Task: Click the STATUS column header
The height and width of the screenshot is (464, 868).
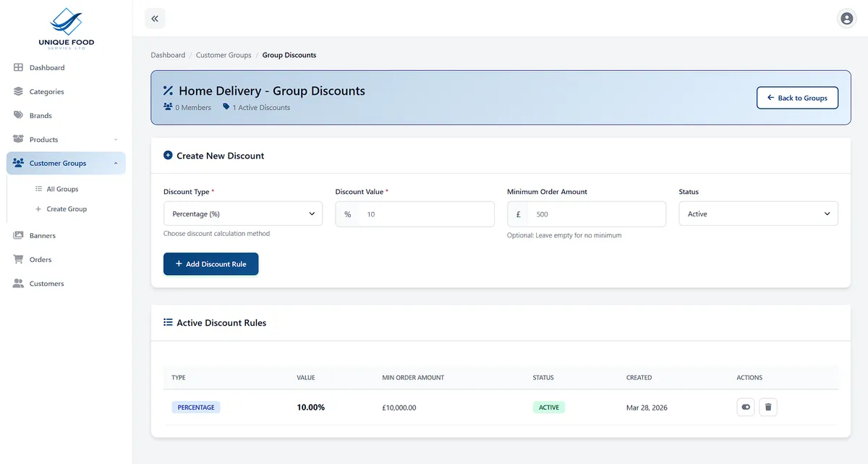Action: (x=543, y=377)
